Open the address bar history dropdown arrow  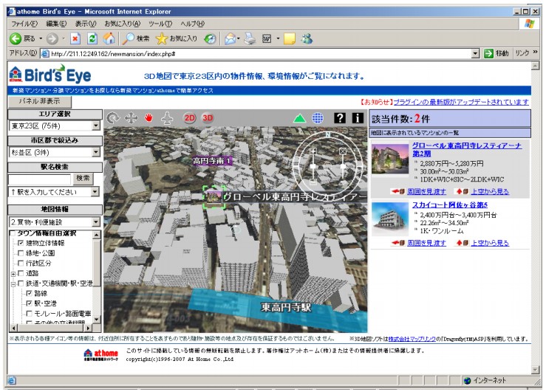pos(475,54)
